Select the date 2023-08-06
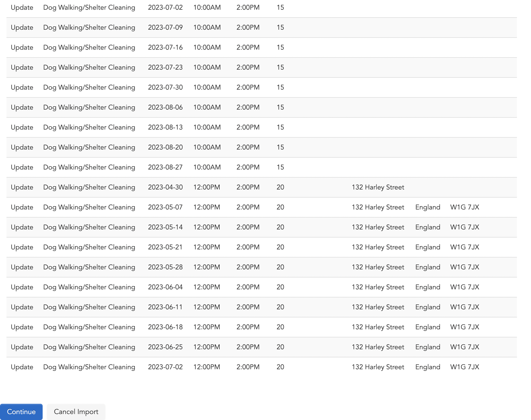Screen dimensions: 531x420 (165, 107)
